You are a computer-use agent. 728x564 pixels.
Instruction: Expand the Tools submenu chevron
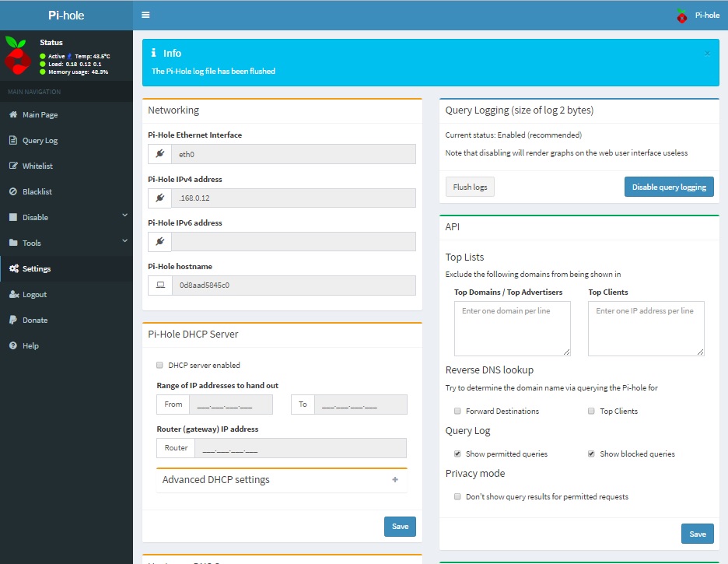124,241
